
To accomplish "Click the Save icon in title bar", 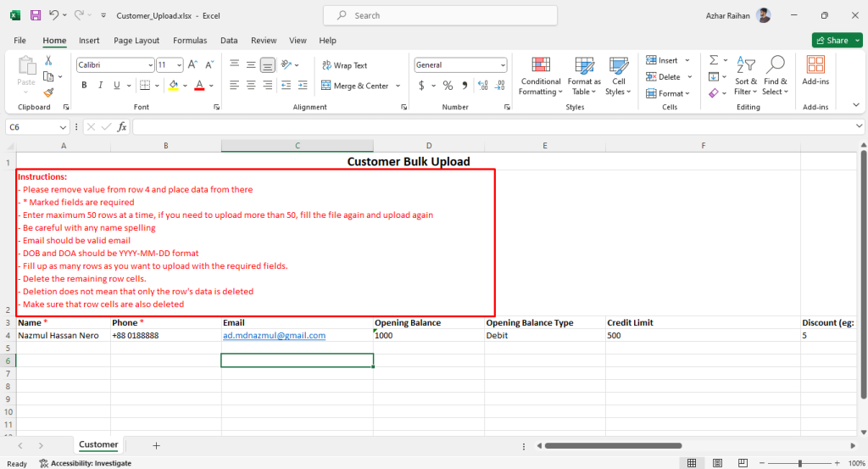I will (36, 15).
